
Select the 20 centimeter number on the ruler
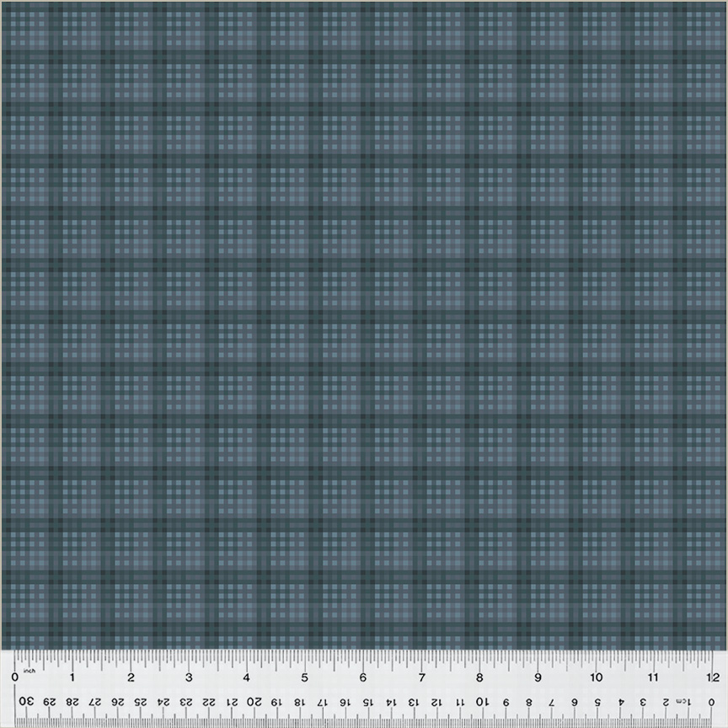pyautogui.click(x=255, y=702)
